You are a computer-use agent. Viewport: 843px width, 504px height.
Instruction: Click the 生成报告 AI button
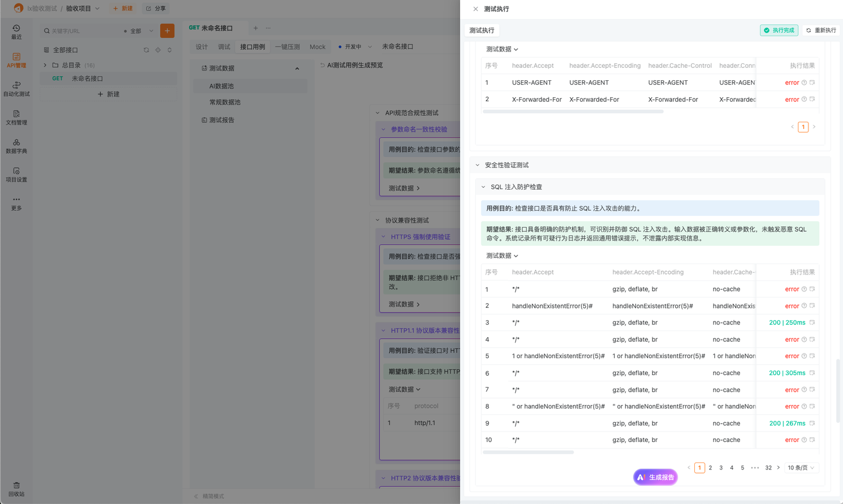655,476
